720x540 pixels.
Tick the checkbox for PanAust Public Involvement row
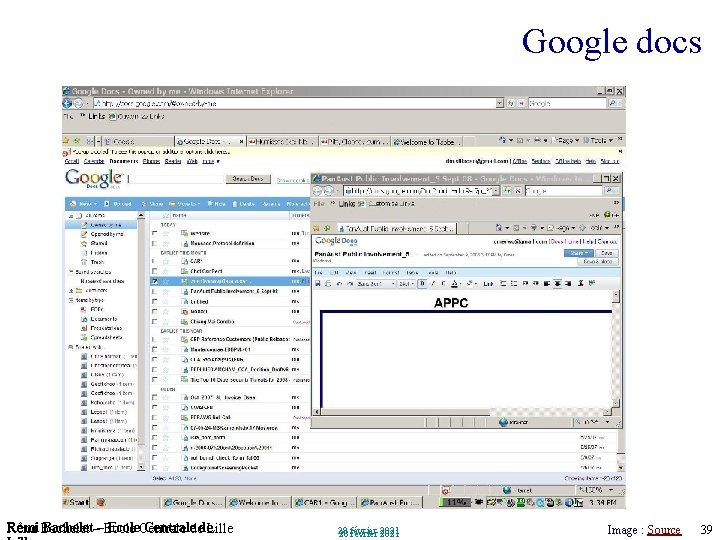pos(155,292)
